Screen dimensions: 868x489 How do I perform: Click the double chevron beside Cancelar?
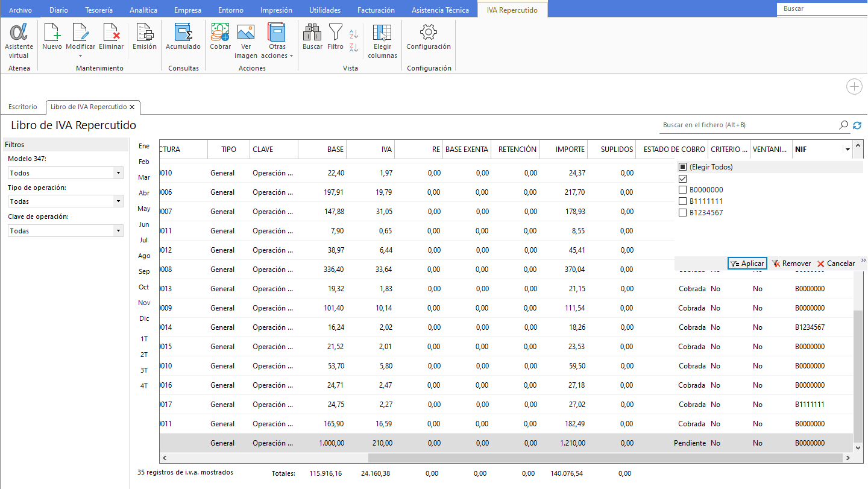[863, 260]
